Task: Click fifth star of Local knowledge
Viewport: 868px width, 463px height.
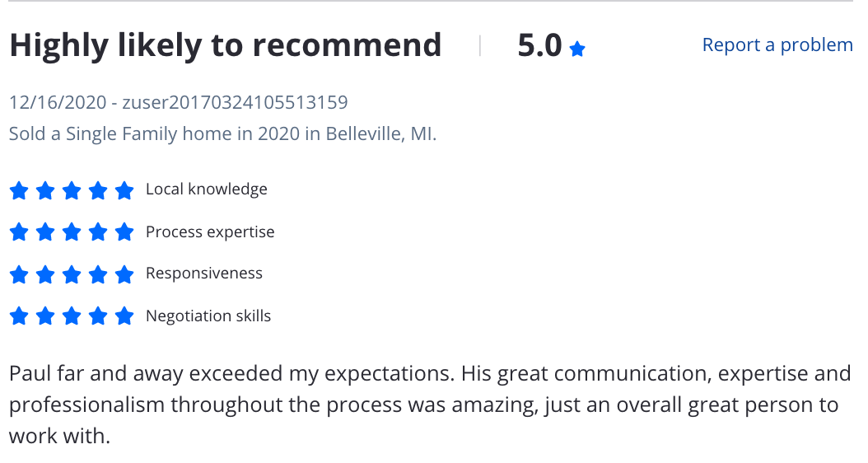Action: (124, 190)
